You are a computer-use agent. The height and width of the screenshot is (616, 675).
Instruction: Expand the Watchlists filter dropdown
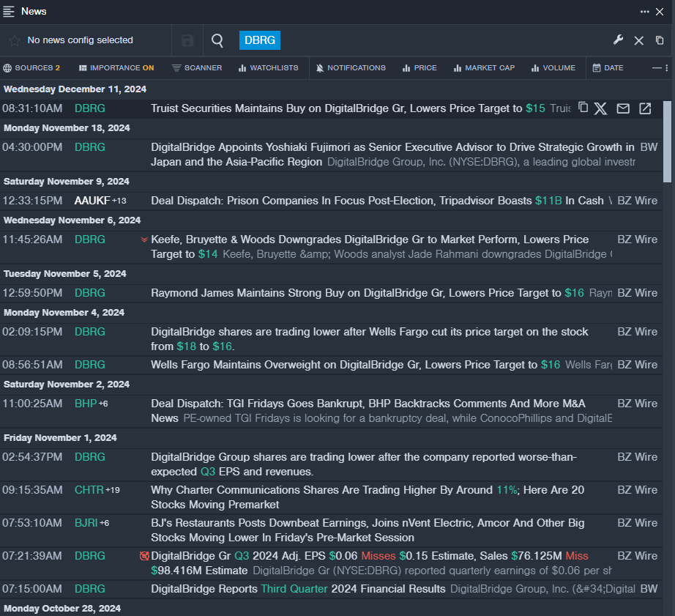(x=268, y=67)
